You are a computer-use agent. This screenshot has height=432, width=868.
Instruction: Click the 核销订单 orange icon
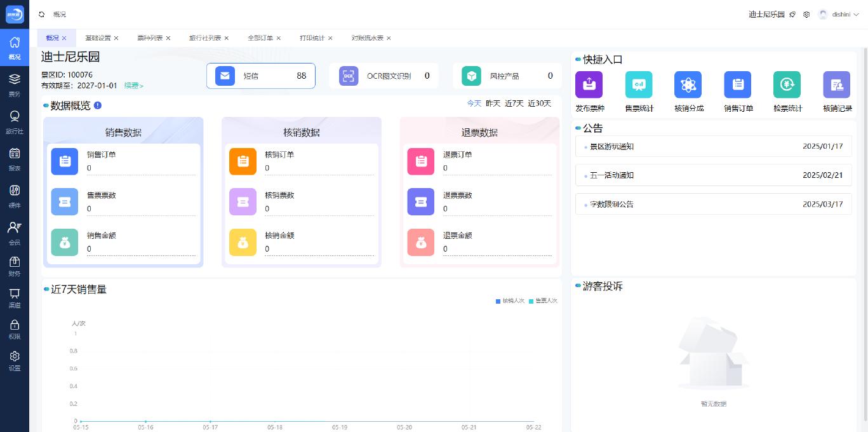pyautogui.click(x=243, y=161)
